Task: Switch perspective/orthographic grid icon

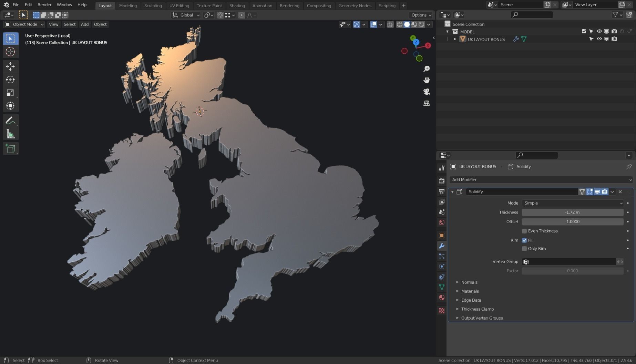Action: (427, 103)
